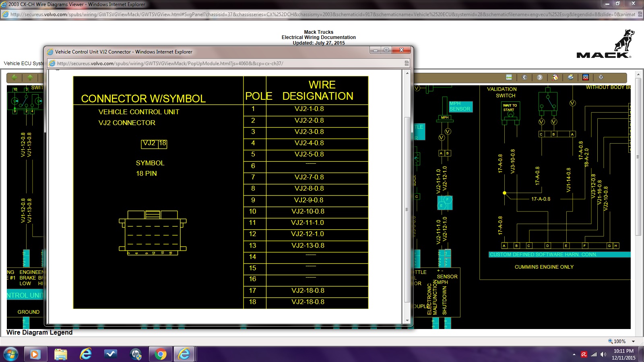Click the red and blue connector icon
Image resolution: width=644 pixels, height=362 pixels.
pos(586,77)
